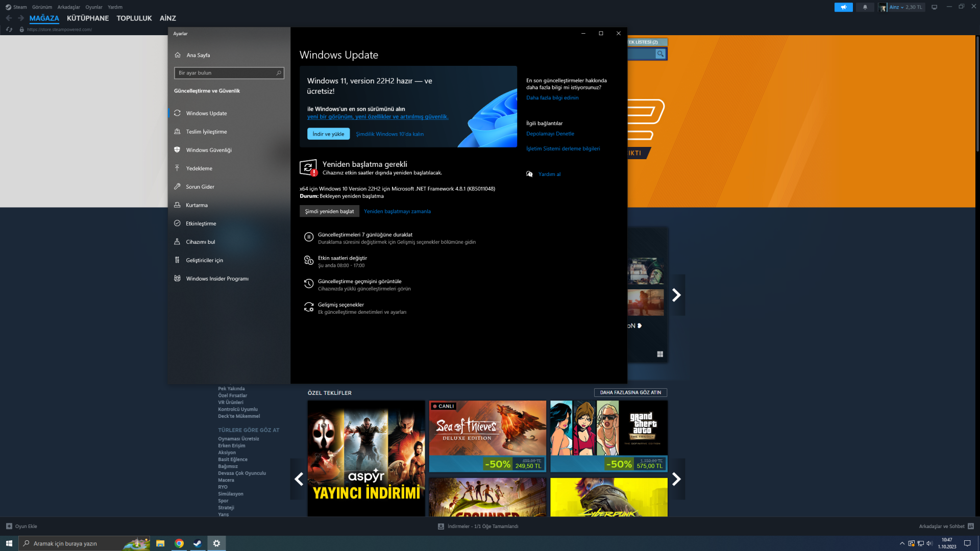Open the Görünüm menu
980x551 pixels.
click(42, 7)
